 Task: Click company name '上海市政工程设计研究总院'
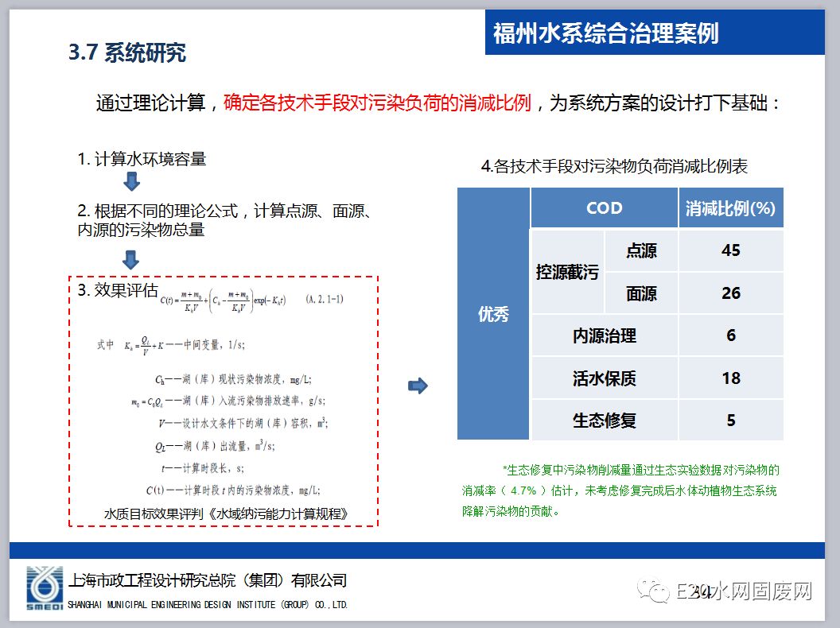tap(152, 580)
